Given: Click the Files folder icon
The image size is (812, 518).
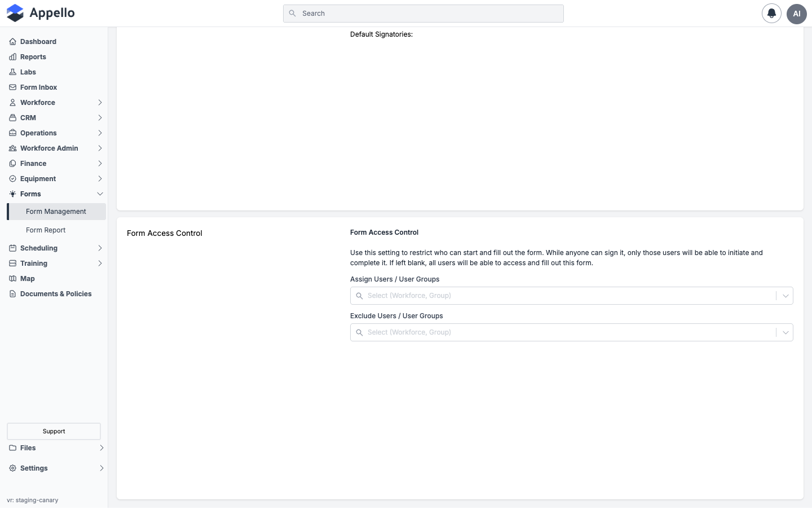Looking at the screenshot, I should click(x=12, y=448).
